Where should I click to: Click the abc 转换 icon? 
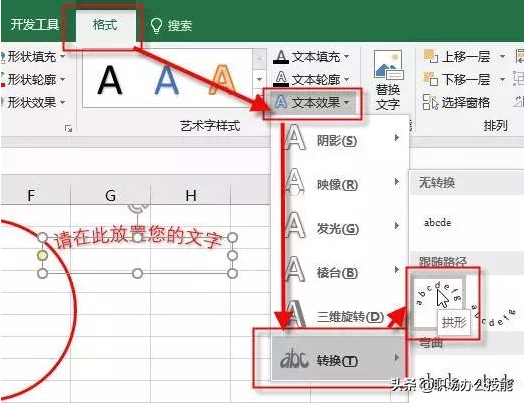[x=294, y=359]
